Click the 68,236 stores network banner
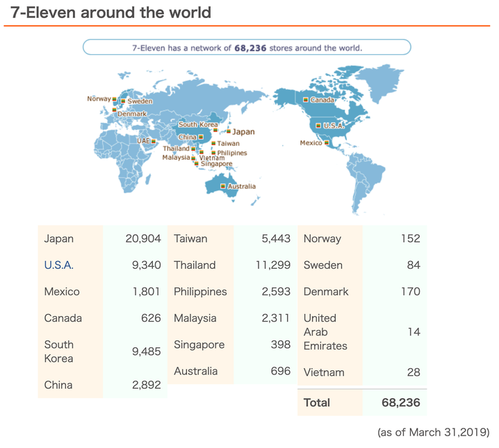The image size is (499, 448). (247, 47)
